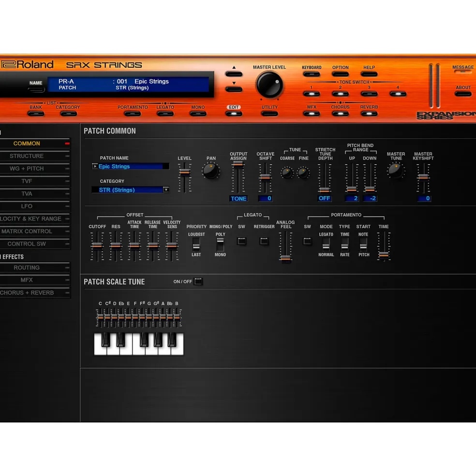This screenshot has height=476, width=476.
Task: Open the Category list button
Action: tap(68, 114)
